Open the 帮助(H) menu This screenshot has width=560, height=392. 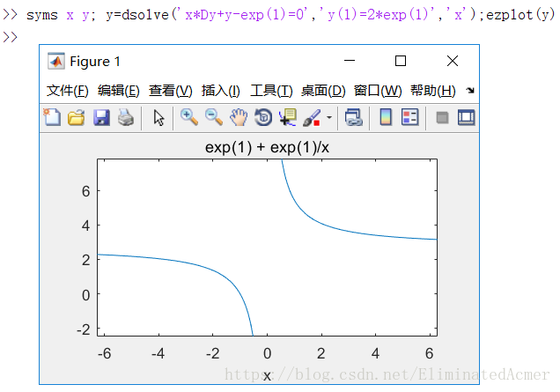pos(433,91)
